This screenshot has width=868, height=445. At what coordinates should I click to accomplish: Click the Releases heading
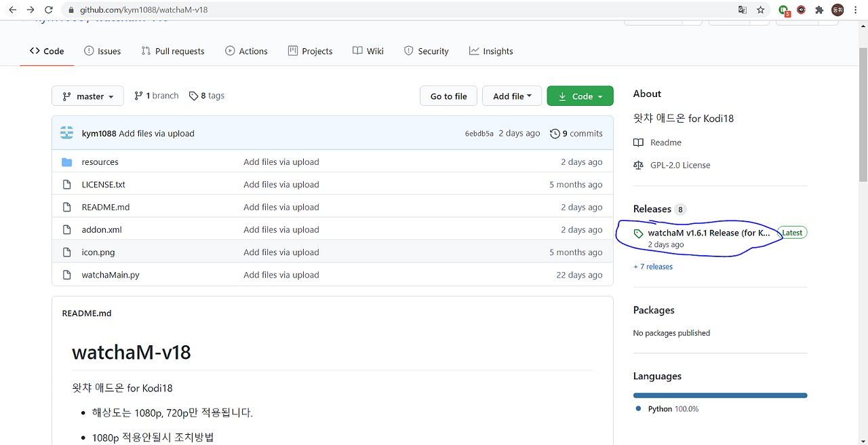(x=652, y=209)
